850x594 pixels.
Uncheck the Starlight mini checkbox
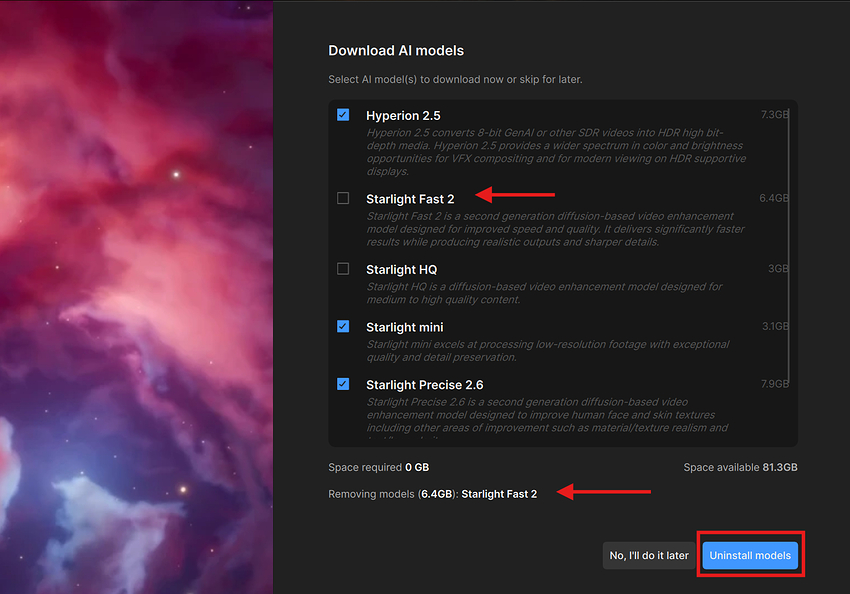click(x=343, y=326)
